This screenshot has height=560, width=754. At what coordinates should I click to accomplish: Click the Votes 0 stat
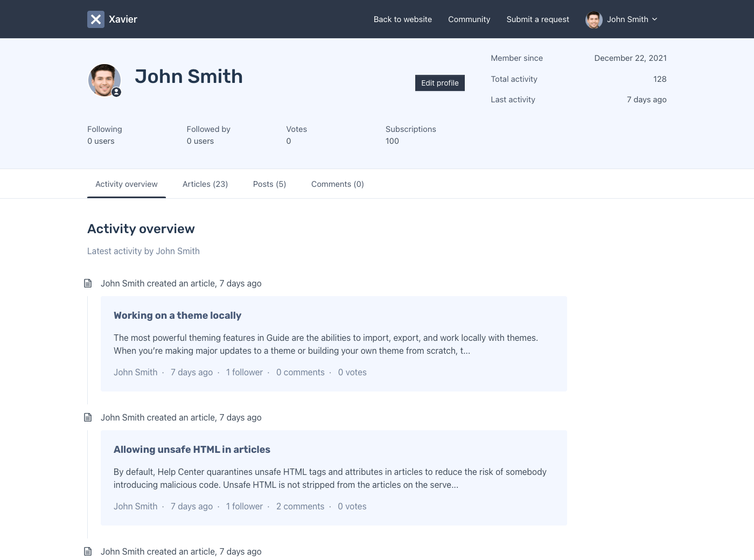tap(296, 135)
